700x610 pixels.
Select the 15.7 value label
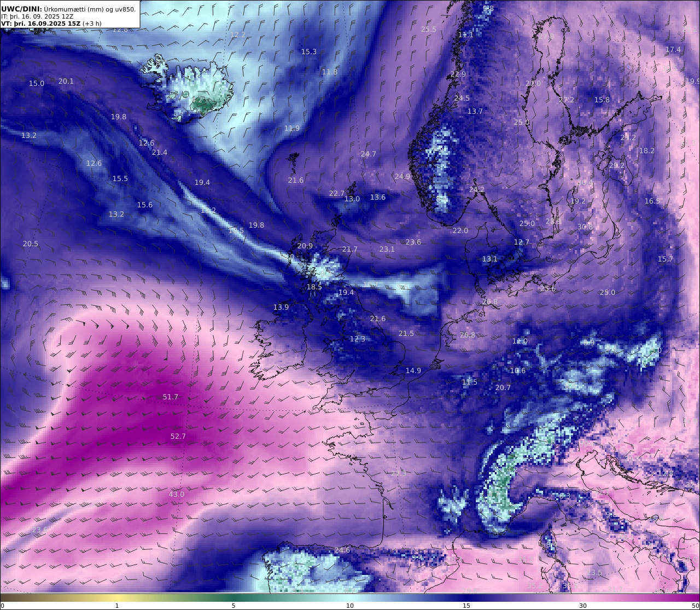(666, 259)
